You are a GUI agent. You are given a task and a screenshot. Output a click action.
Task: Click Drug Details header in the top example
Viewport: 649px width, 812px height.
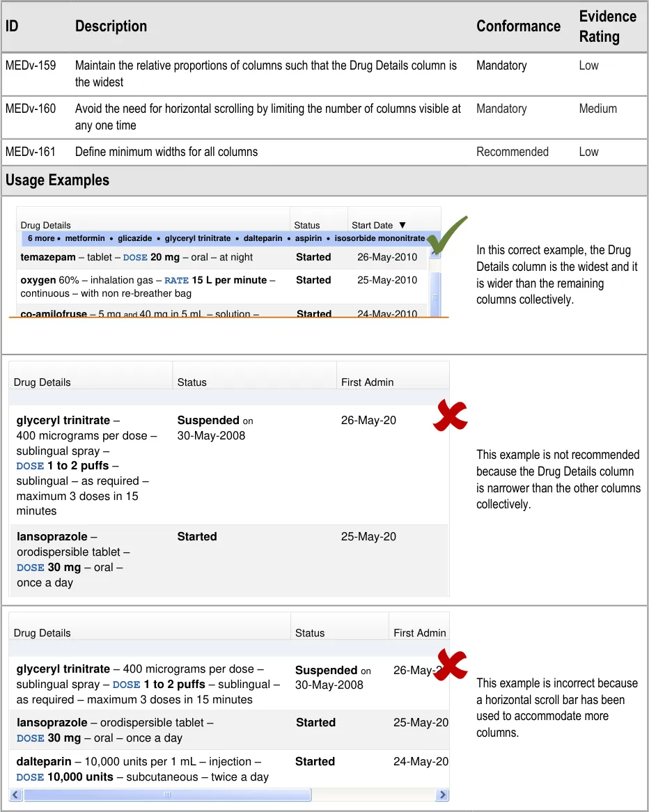point(46,225)
